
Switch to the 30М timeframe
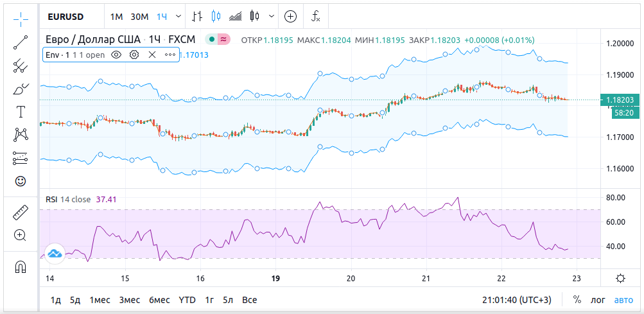pyautogui.click(x=139, y=16)
